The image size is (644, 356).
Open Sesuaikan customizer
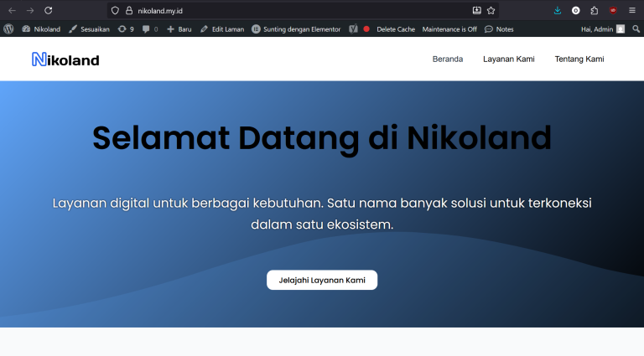click(89, 29)
